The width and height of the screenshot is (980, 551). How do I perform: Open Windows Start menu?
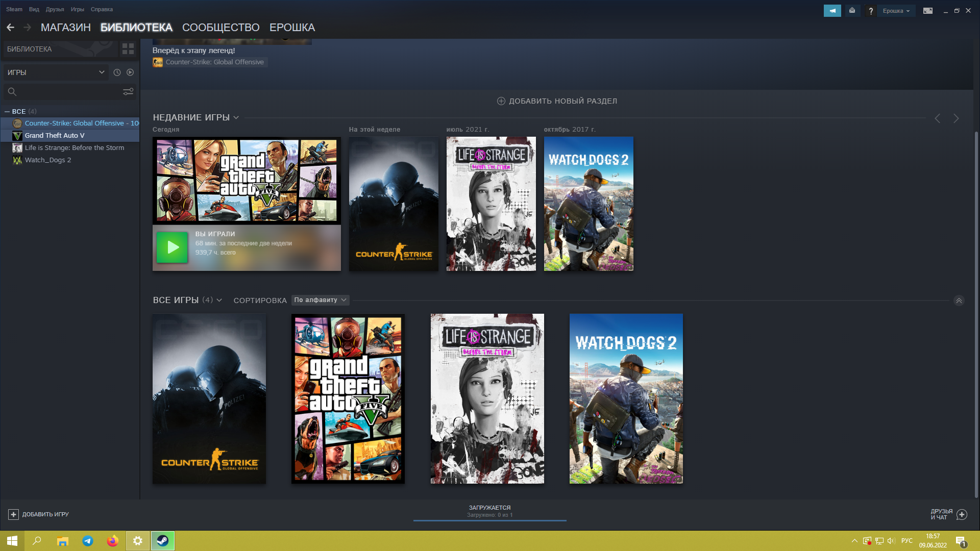coord(12,541)
